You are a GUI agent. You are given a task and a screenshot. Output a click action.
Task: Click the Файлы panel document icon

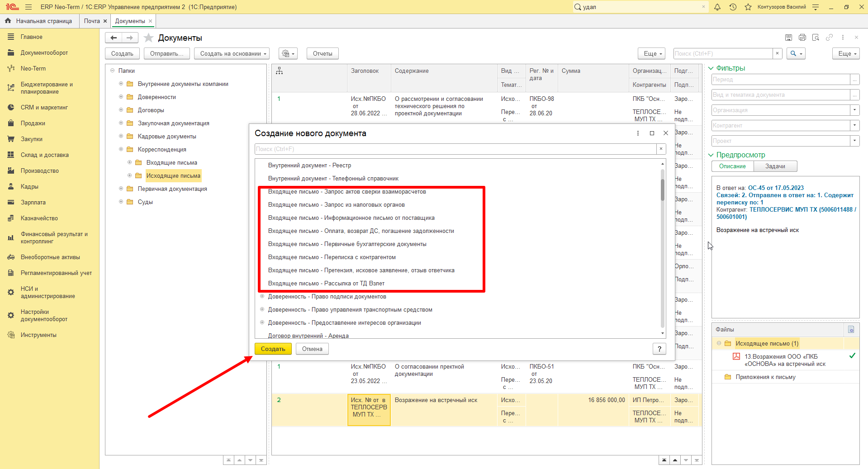[x=851, y=329]
